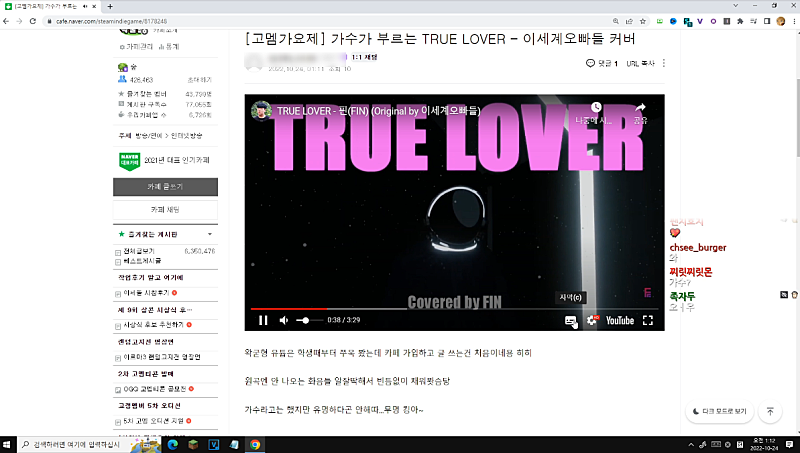The image size is (800, 453).
Task: Click the NAVER 대표카페 green badge
Action: [x=130, y=161]
